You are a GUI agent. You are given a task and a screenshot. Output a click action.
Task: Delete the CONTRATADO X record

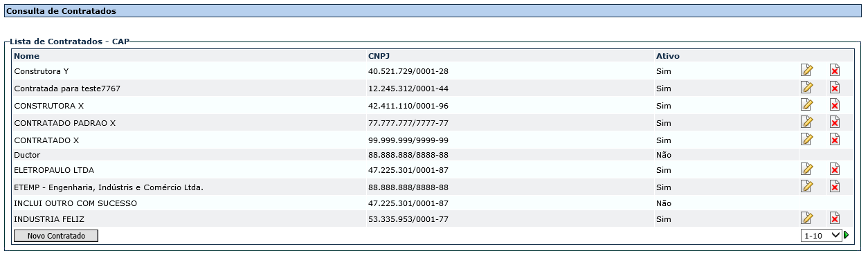[835, 139]
